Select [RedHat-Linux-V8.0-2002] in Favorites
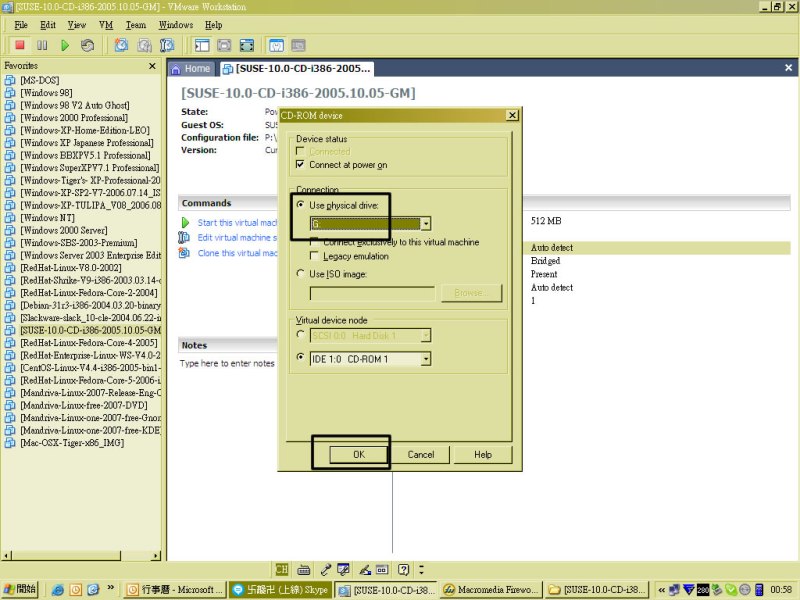This screenshot has height=600, width=800. (71, 268)
